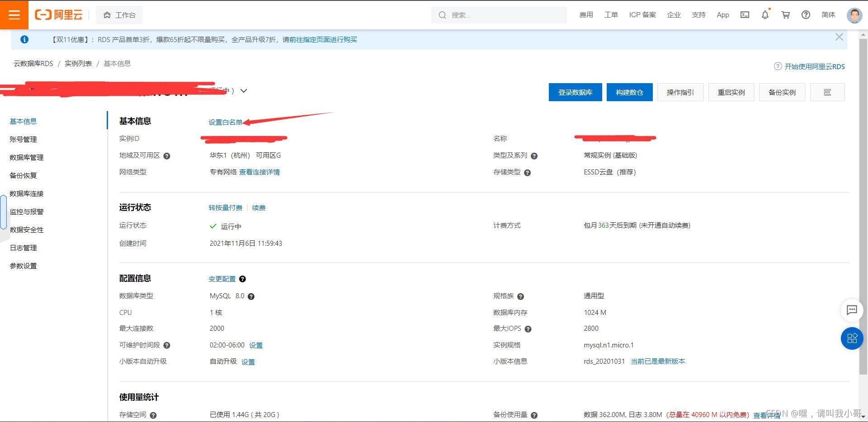Click the home icon in 工作台 button
This screenshot has width=868, height=422.
coord(107,15)
